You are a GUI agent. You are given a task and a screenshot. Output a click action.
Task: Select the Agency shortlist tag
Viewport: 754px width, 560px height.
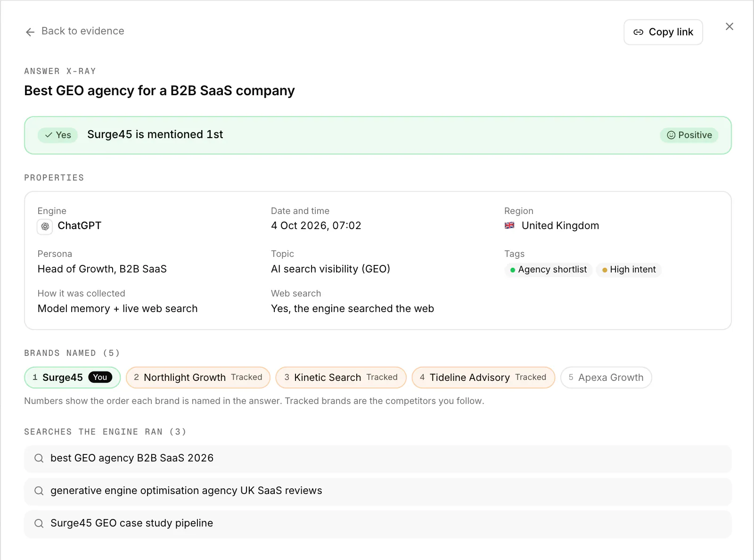click(x=548, y=270)
